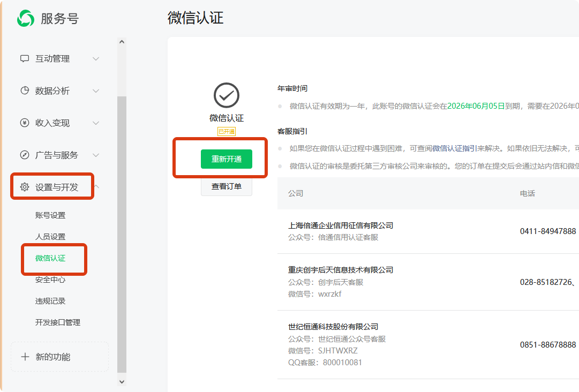Go to 人员设置
Screen dimensions: 579x392
pos(50,237)
